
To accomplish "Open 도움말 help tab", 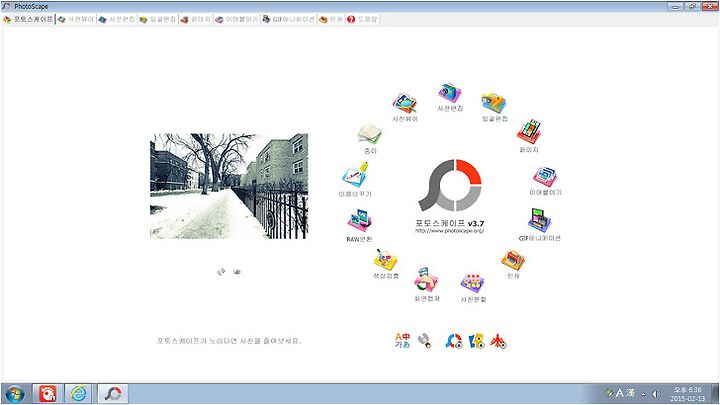I will 362,19.
